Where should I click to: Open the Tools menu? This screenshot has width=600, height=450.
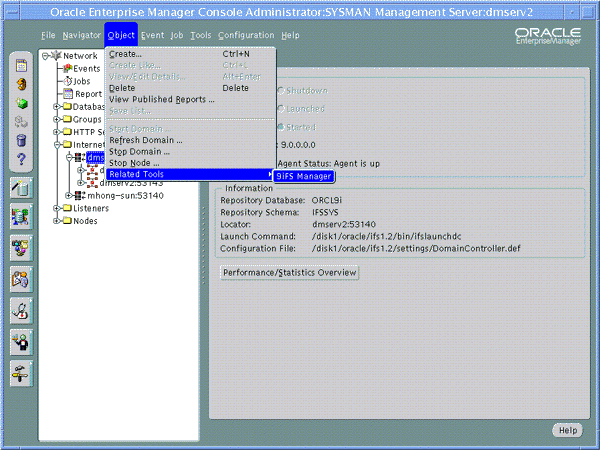click(201, 35)
